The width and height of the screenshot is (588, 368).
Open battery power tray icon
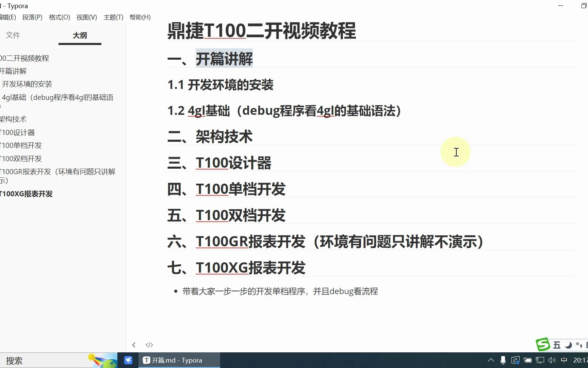(528, 360)
